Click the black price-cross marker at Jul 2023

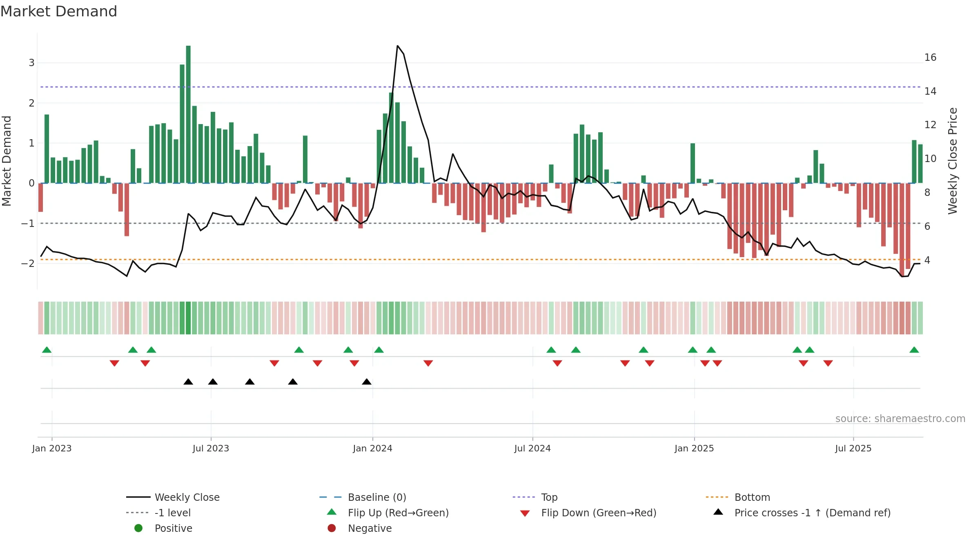pyautogui.click(x=213, y=382)
